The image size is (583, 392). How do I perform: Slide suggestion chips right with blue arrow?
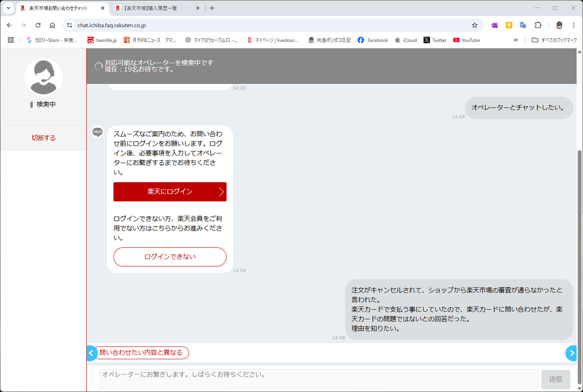[572, 353]
